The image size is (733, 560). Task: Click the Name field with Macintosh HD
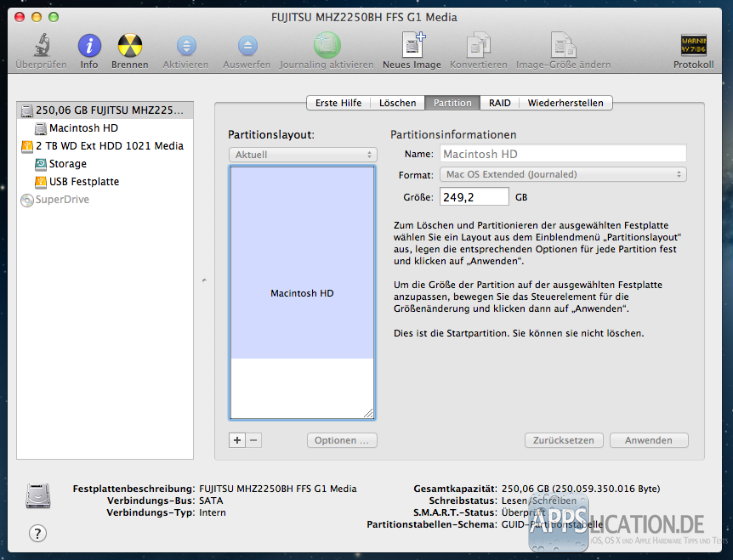point(563,154)
